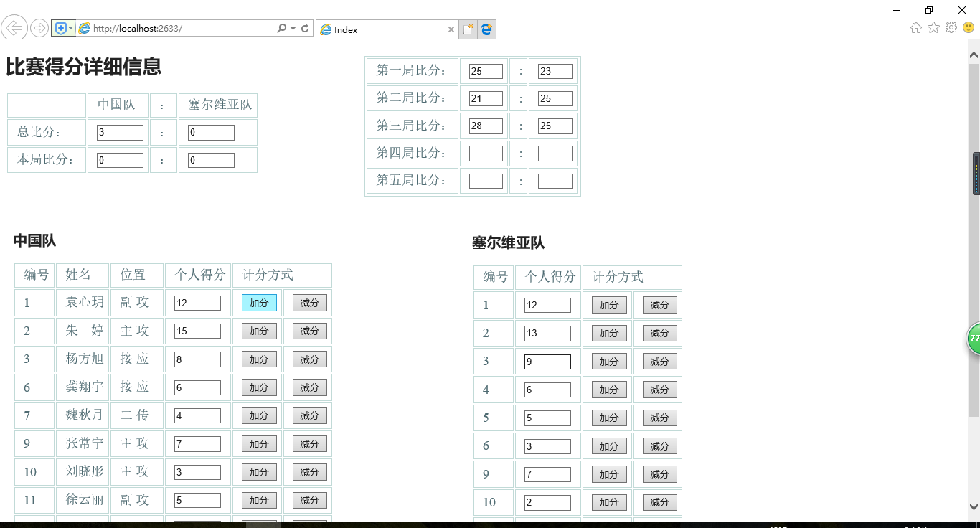Viewport: 980px width, 528px height.
Task: Refresh the page with reload icon
Action: click(305, 28)
